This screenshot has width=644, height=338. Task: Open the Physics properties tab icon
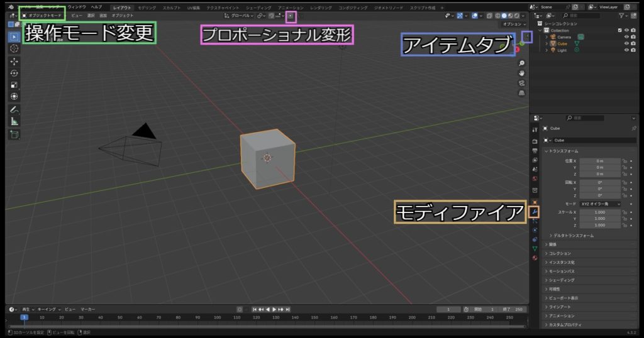(x=535, y=230)
